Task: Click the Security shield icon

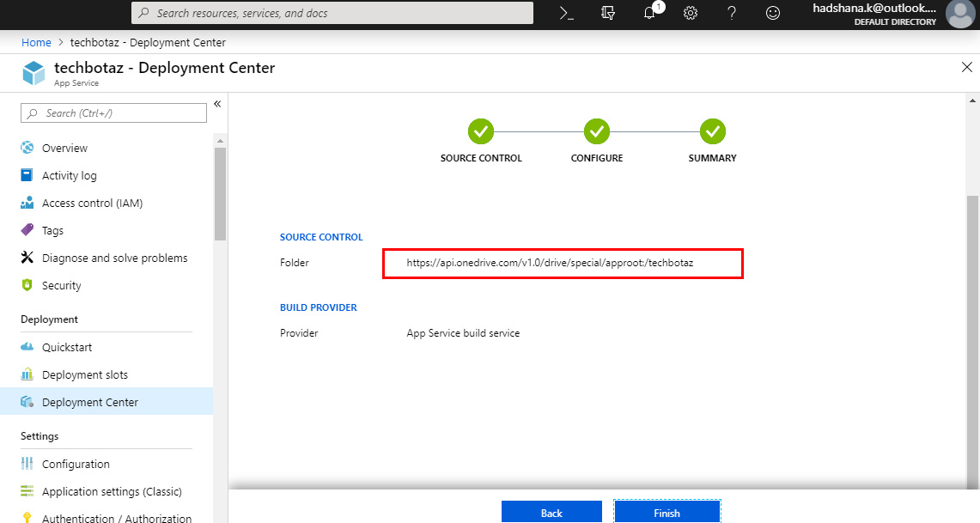Action: (x=27, y=285)
